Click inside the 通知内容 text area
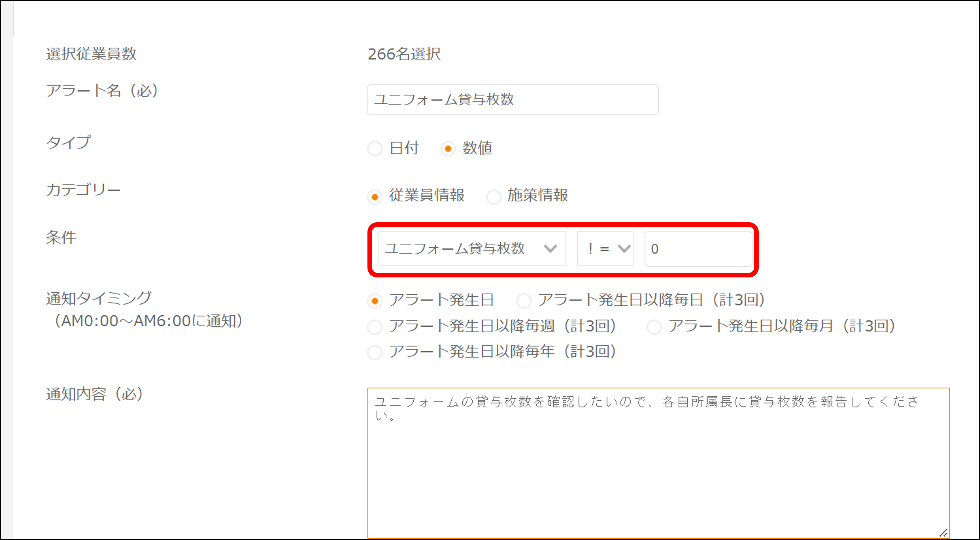Viewport: 980px width, 540px height. coord(658,468)
